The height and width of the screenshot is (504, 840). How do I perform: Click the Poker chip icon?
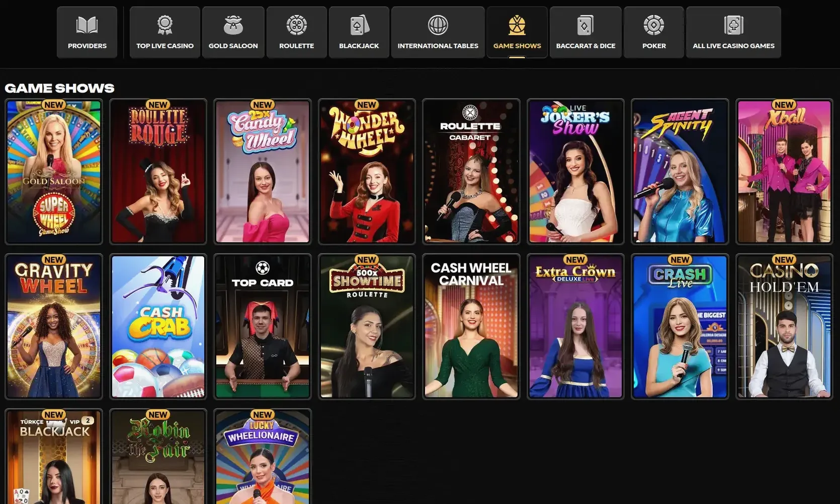(x=654, y=25)
